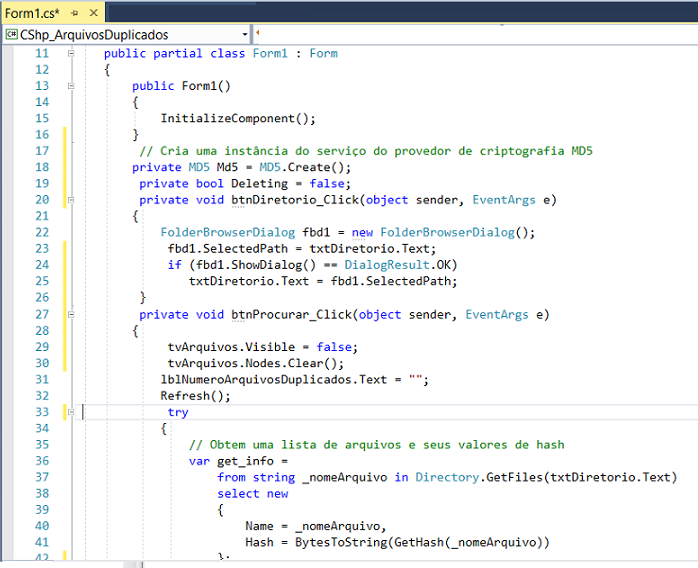
Task: Click fbd1.SelectedPath on line 23
Action: [228, 248]
